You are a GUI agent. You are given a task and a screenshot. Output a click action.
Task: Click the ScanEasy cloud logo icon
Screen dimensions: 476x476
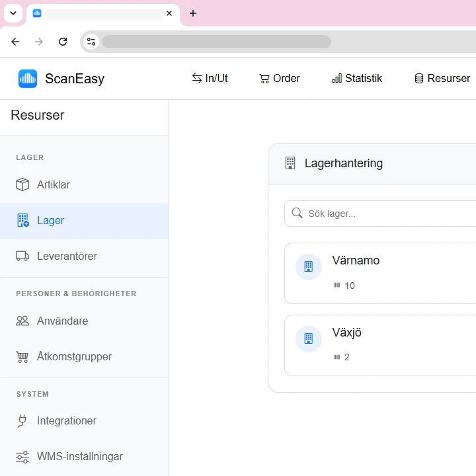tap(28, 79)
